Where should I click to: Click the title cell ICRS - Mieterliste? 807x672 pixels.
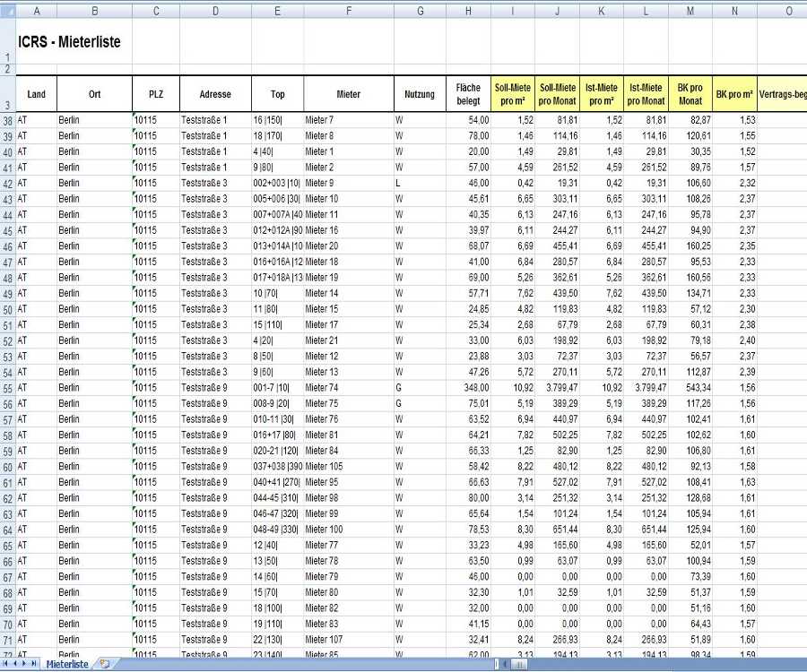(x=69, y=41)
